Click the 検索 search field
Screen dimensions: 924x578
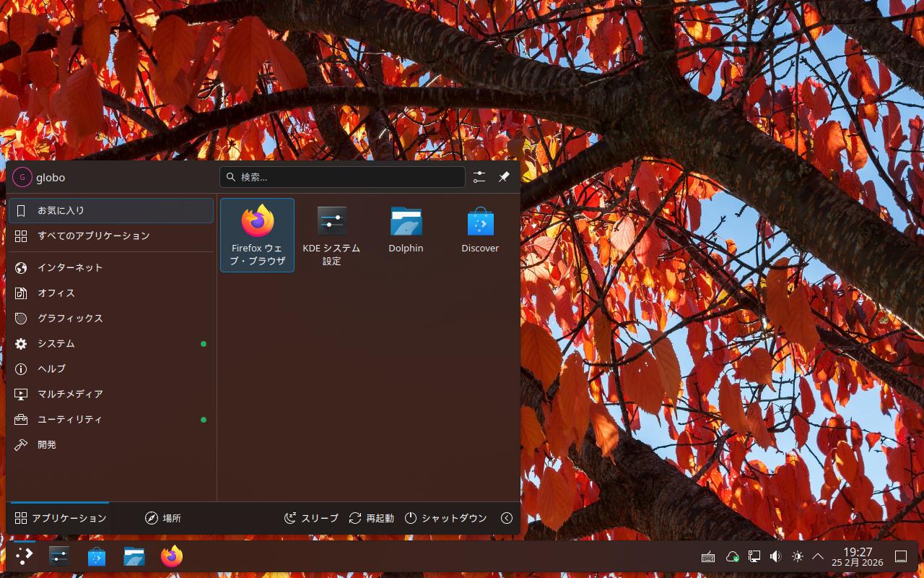tap(343, 177)
